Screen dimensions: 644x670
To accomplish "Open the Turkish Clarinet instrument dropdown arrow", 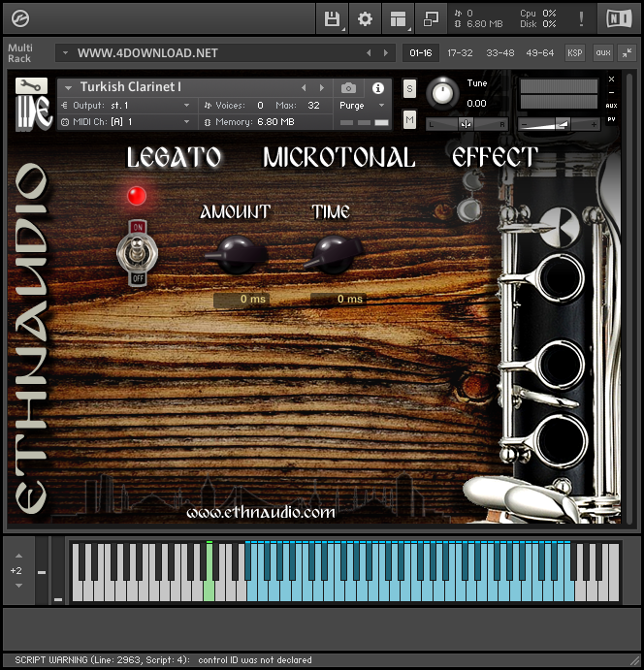I will [68, 88].
